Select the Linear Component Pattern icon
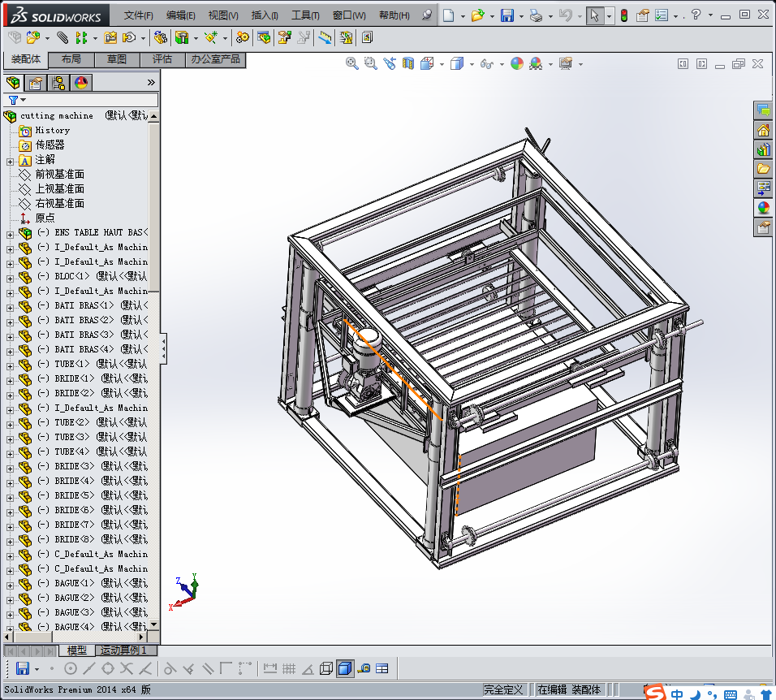Image resolution: width=776 pixels, height=700 pixels. coord(82,37)
